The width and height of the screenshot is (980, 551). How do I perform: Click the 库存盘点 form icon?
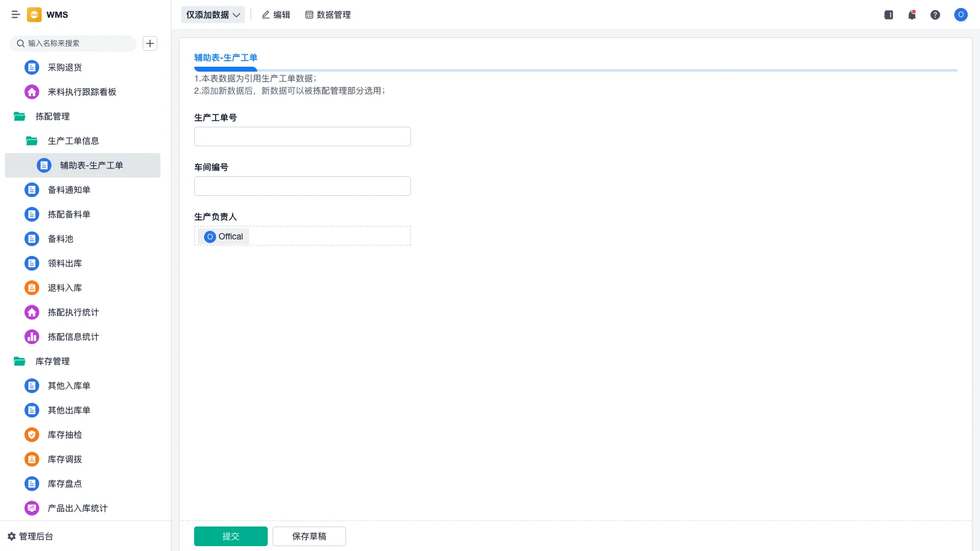pos(32,484)
